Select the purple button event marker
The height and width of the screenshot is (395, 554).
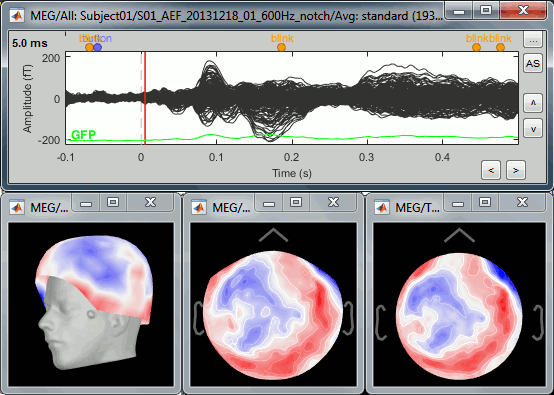98,47
